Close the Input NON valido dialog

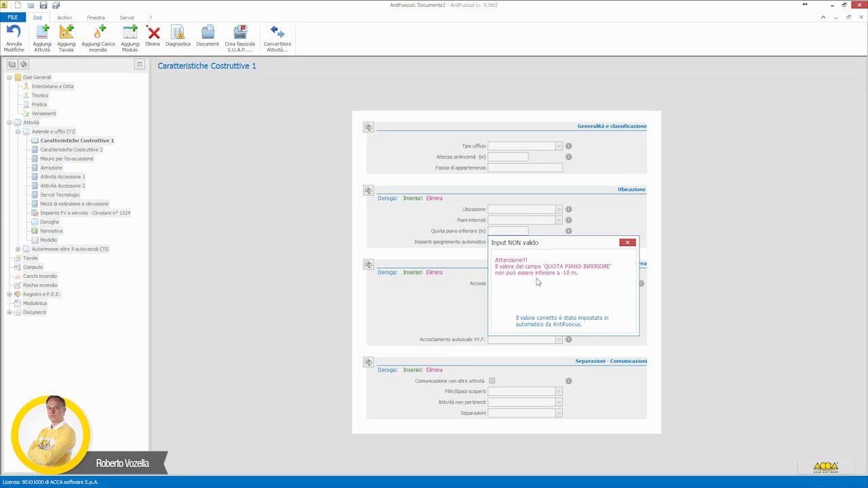[627, 242]
